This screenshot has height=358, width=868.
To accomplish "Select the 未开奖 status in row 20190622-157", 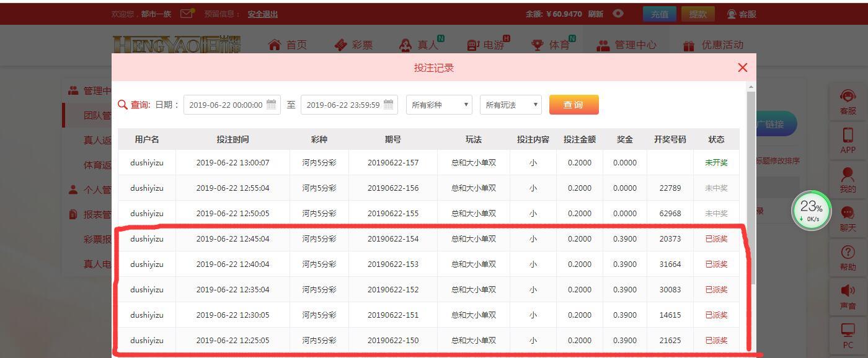I will 716,163.
